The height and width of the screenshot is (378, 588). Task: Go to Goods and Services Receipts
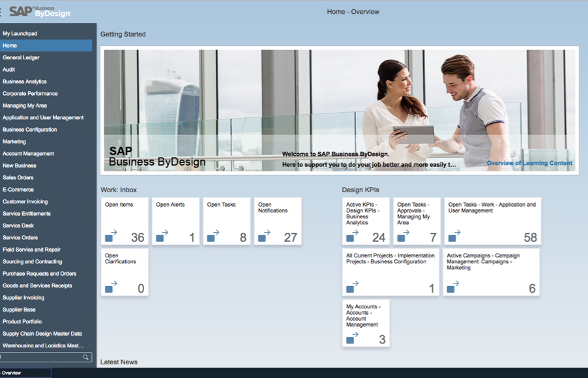click(x=46, y=285)
